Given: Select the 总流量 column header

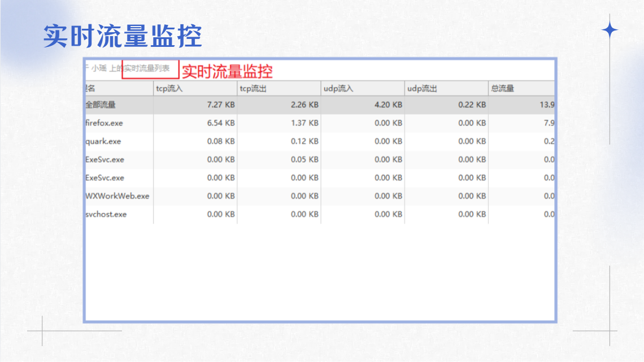Looking at the screenshot, I should tap(521, 88).
